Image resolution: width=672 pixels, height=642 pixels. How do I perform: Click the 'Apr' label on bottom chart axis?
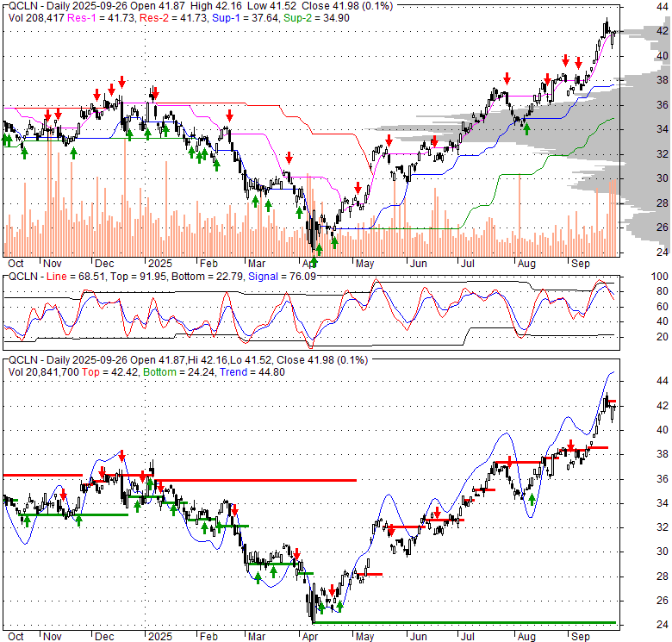(309, 637)
